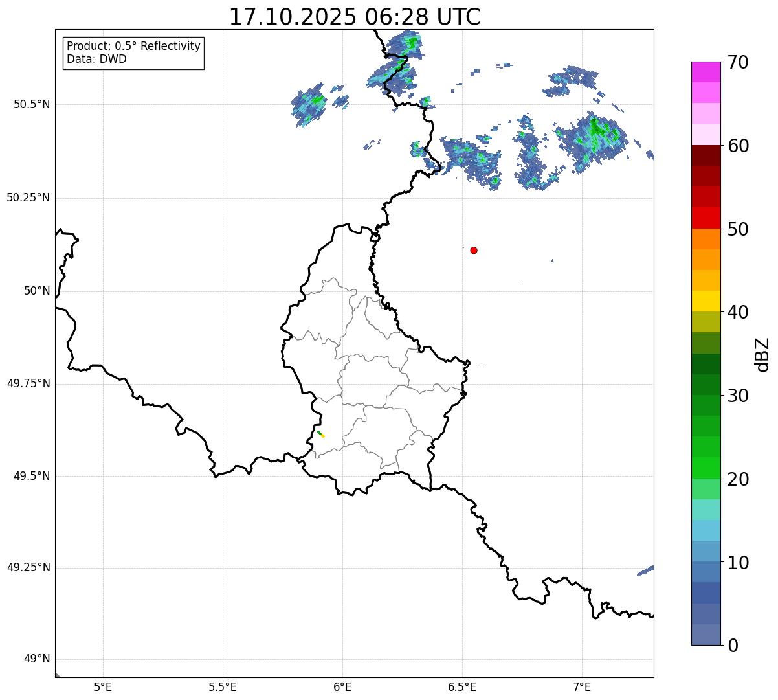This screenshot has height=700, width=778.
Task: Click the 'dBZ' colorbar axis title
Action: [x=763, y=354]
